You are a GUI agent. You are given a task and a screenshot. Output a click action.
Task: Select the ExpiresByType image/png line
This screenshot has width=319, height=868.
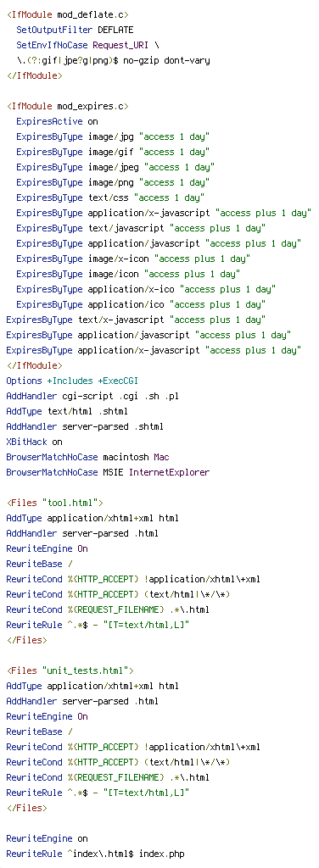113,182
